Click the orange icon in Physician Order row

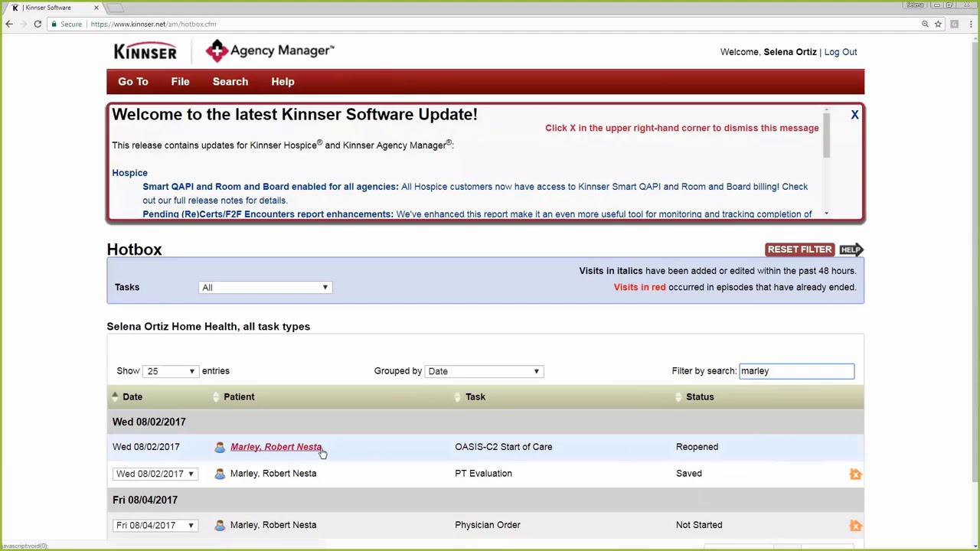click(x=855, y=526)
